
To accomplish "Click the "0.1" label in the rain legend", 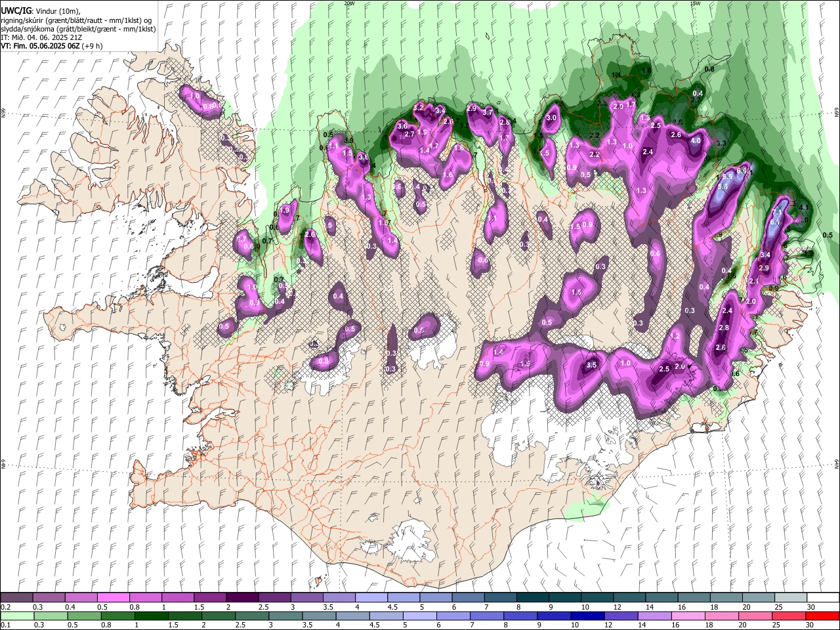I will point(5,625).
